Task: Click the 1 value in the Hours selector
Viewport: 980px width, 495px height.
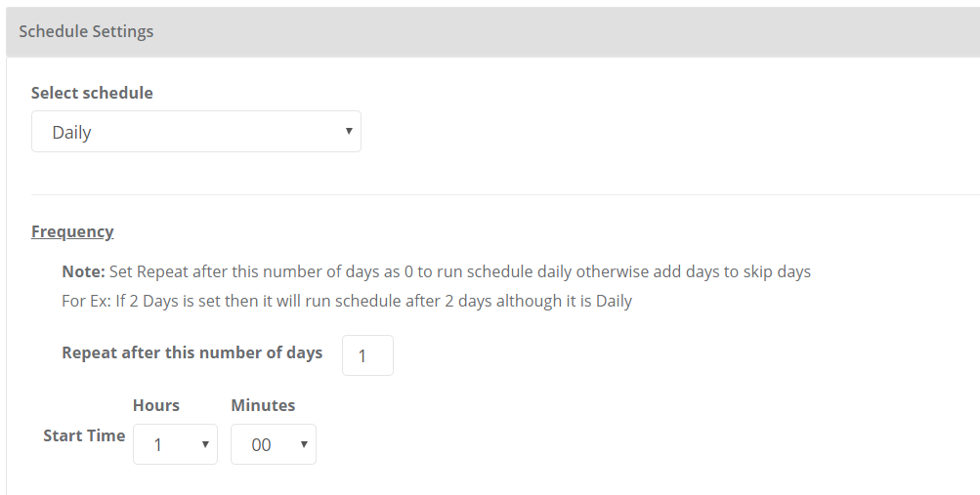Action: click(158, 445)
